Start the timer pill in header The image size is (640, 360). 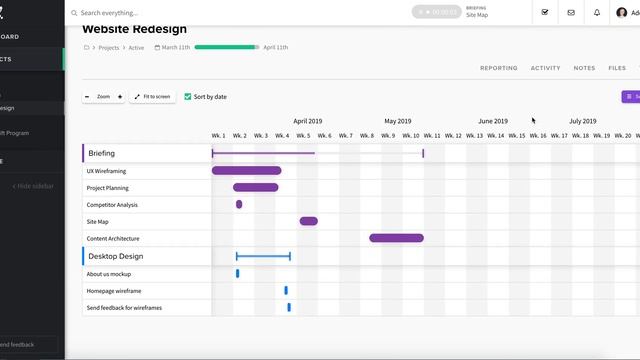pyautogui.click(x=436, y=12)
